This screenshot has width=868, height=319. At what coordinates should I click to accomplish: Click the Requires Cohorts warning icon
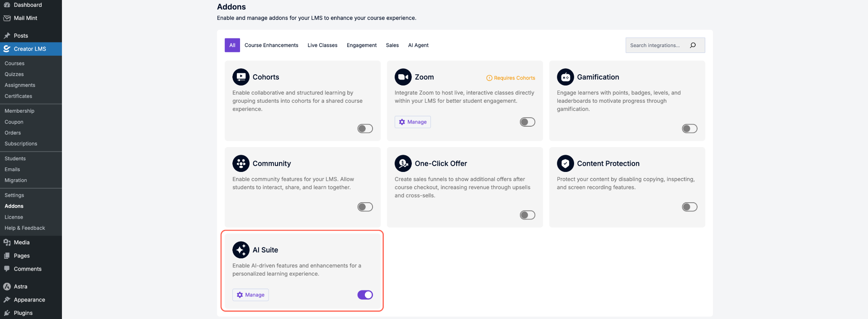click(x=489, y=78)
